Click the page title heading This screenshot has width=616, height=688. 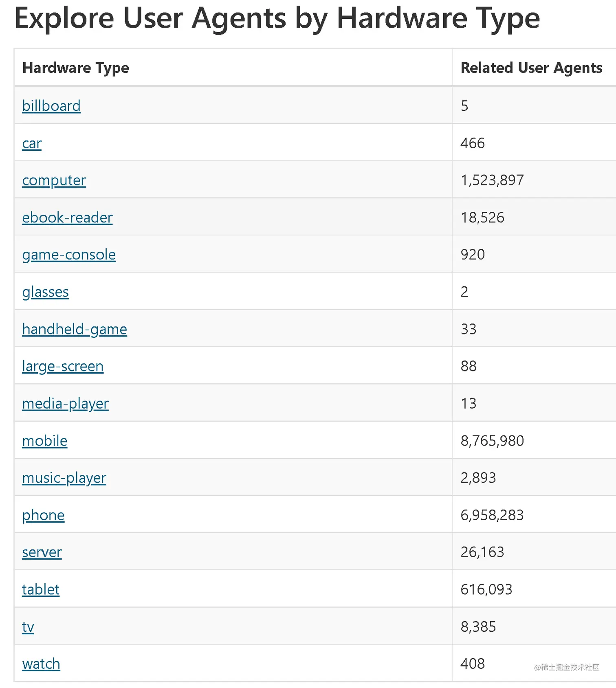[x=277, y=18]
